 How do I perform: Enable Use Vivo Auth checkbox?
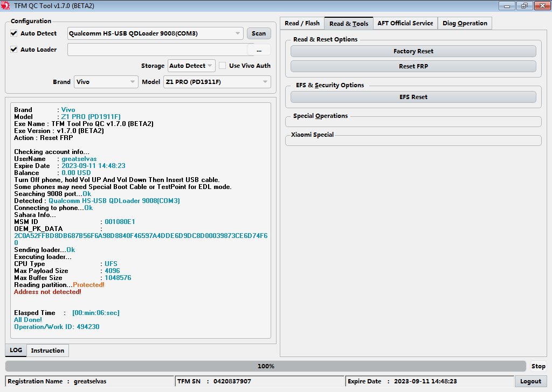click(223, 66)
